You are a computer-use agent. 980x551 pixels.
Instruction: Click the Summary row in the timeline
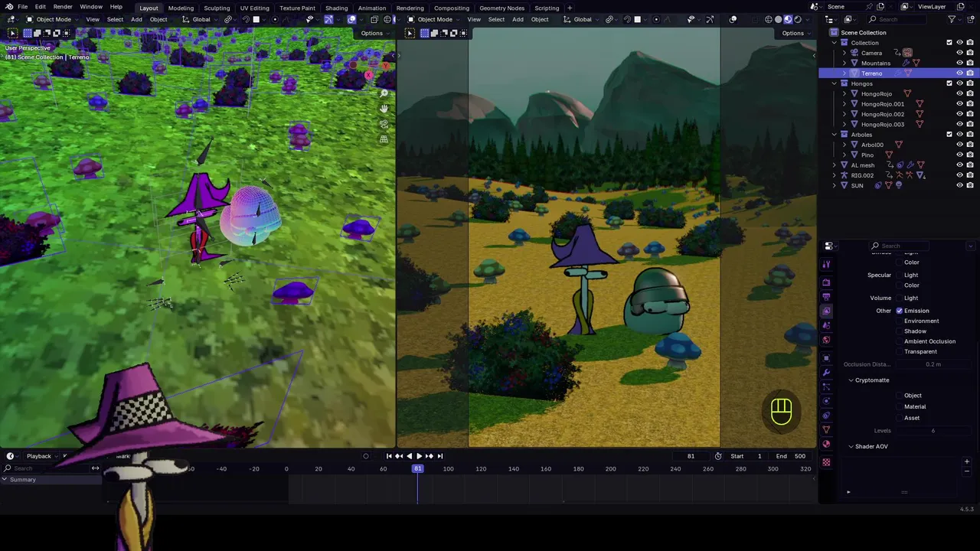51,480
